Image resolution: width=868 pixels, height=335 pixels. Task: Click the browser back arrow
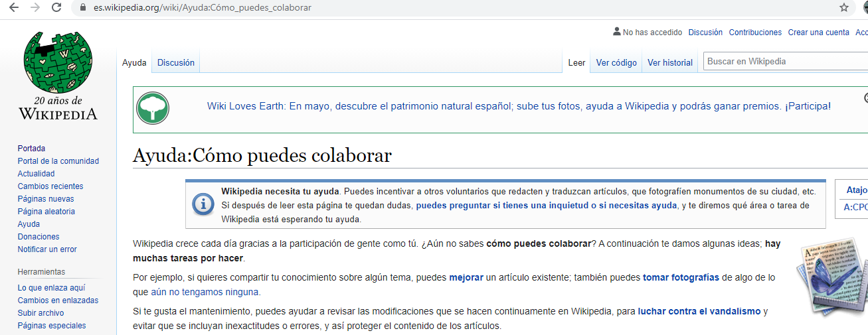click(13, 8)
